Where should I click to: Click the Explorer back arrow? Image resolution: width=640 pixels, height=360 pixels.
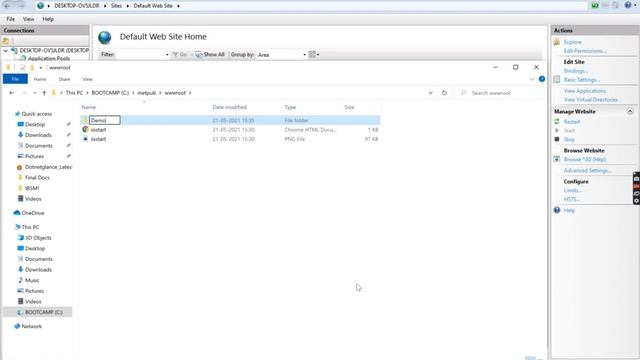11,93
